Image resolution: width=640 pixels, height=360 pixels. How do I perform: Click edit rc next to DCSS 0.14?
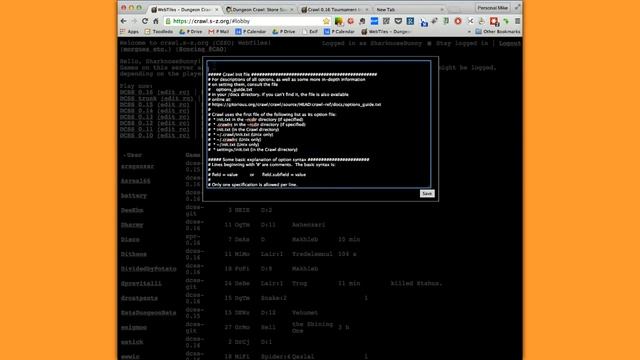point(173,111)
